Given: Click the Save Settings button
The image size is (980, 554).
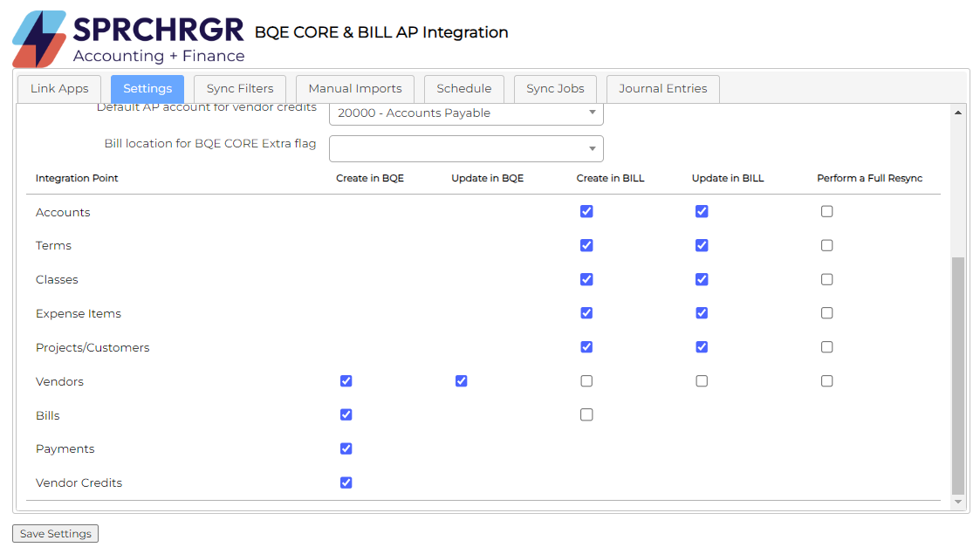Looking at the screenshot, I should (x=56, y=534).
